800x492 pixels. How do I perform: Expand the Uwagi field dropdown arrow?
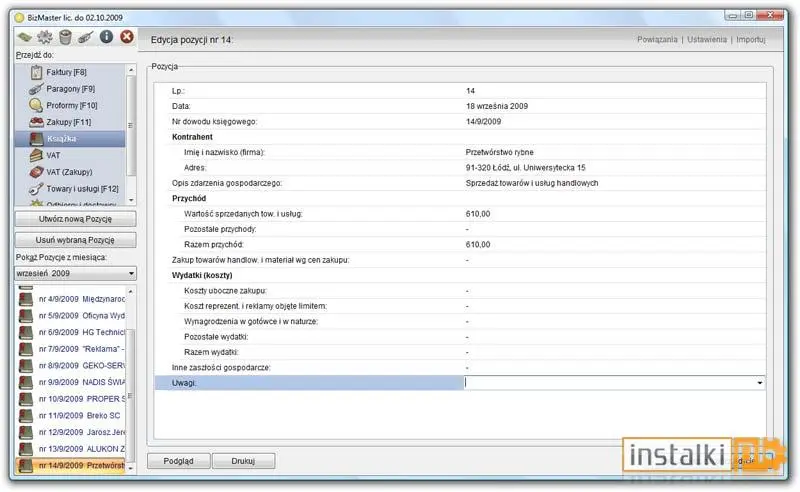coord(760,383)
